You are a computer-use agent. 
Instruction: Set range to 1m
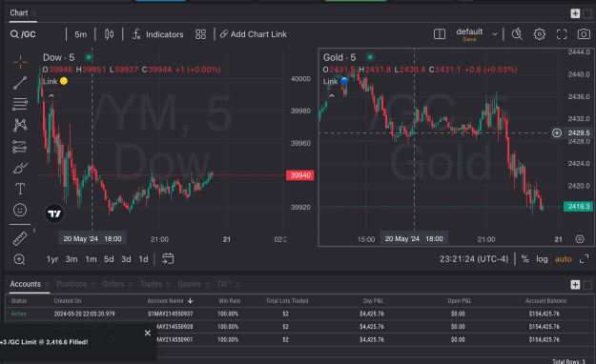click(91, 259)
